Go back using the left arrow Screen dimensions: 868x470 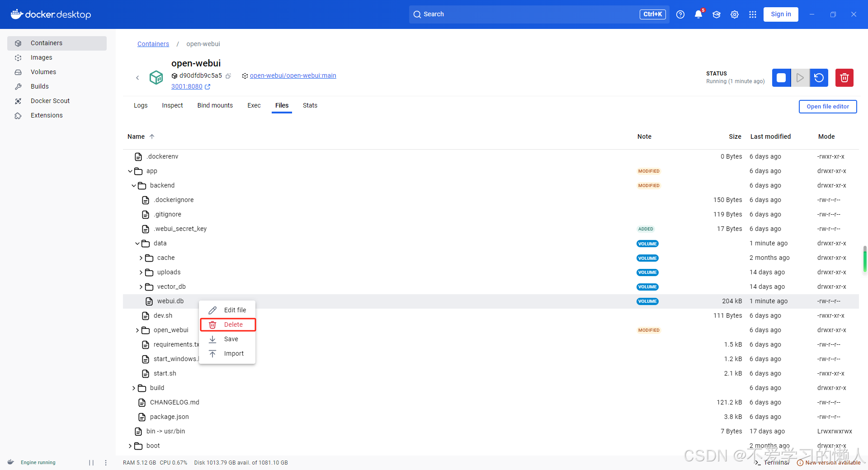[x=137, y=78]
